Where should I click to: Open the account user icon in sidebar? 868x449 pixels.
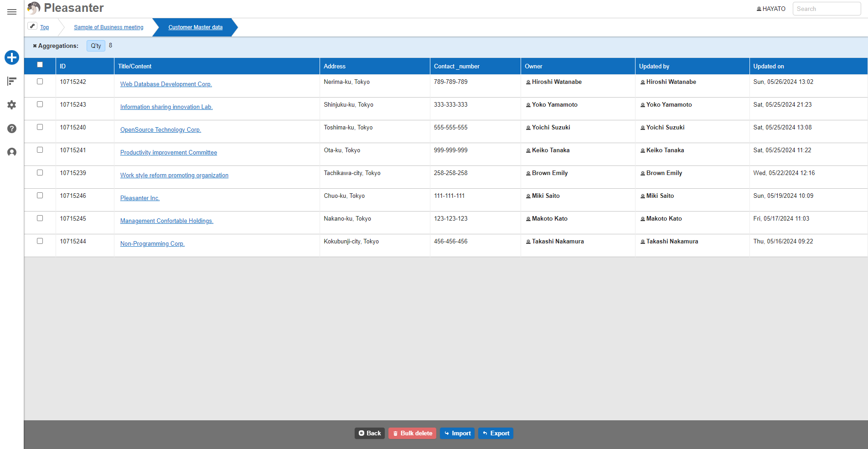12,152
